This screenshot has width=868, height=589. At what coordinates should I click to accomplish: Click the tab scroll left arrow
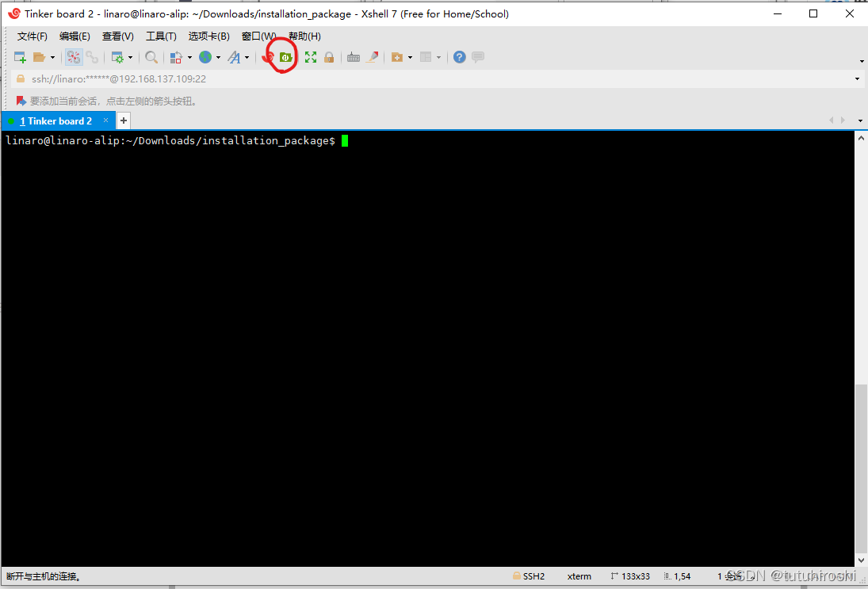pyautogui.click(x=831, y=120)
